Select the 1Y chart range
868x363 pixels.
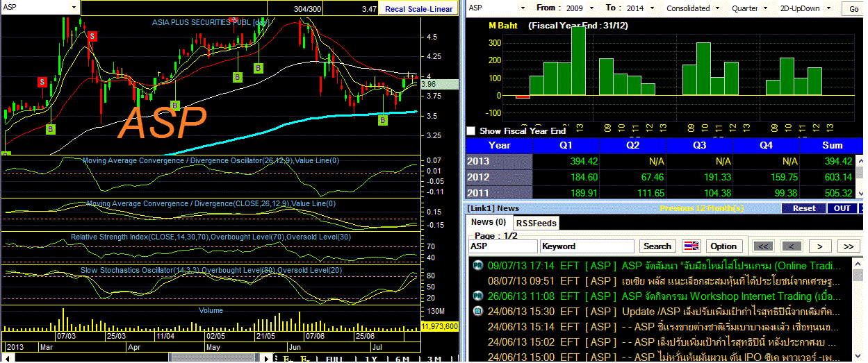tap(371, 359)
